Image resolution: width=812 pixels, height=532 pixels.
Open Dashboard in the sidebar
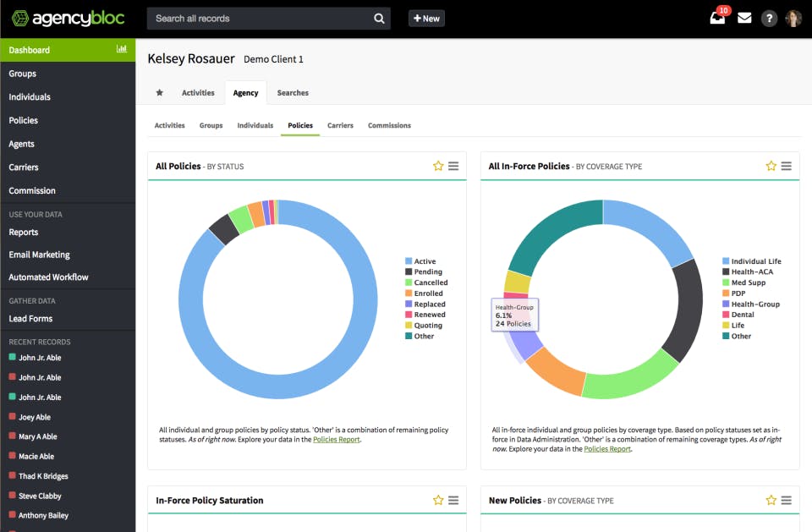tap(68, 50)
